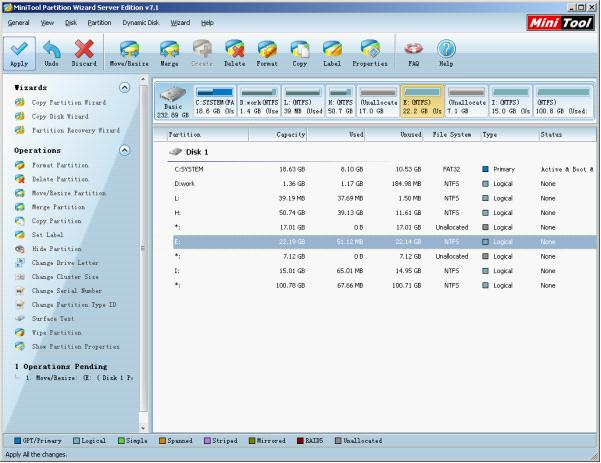The height and width of the screenshot is (463, 601).
Task: Open the Wizard menu
Action: coord(180,23)
